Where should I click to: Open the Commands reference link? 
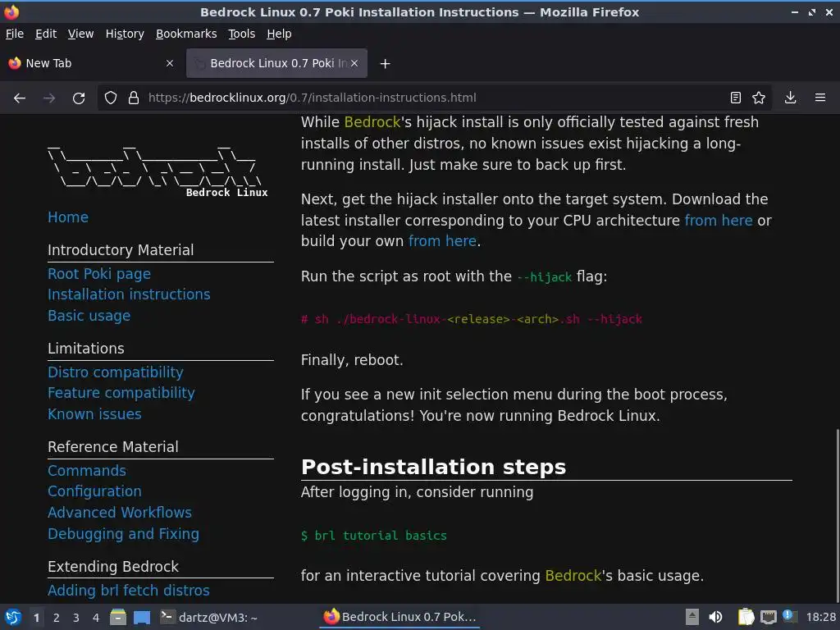87,471
